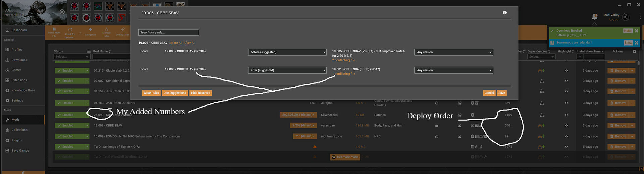The height and width of the screenshot is (174, 644).
Task: Click the Use Suggestions button
Action: click(175, 93)
